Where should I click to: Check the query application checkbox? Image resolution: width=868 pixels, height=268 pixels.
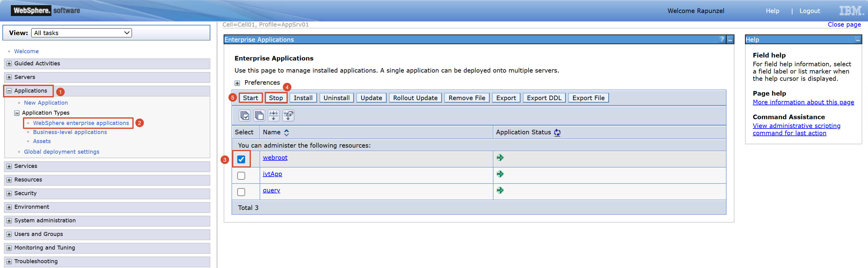coord(241,192)
